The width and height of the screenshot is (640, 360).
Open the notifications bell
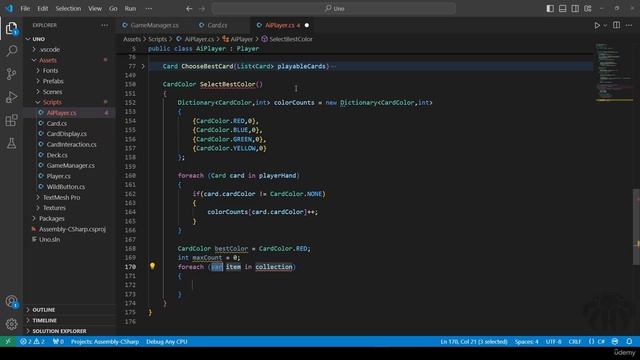(629, 342)
